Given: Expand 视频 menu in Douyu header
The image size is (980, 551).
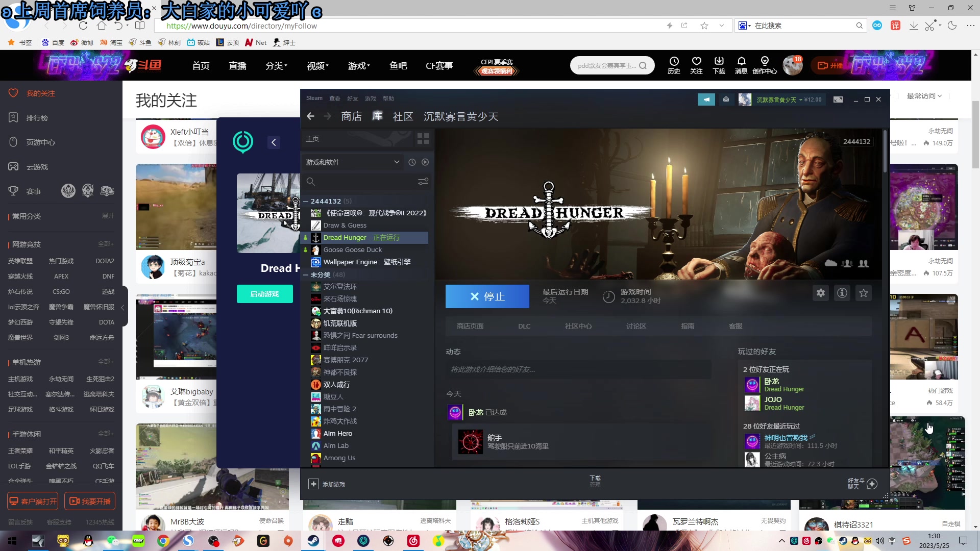Looking at the screenshot, I should (317, 65).
